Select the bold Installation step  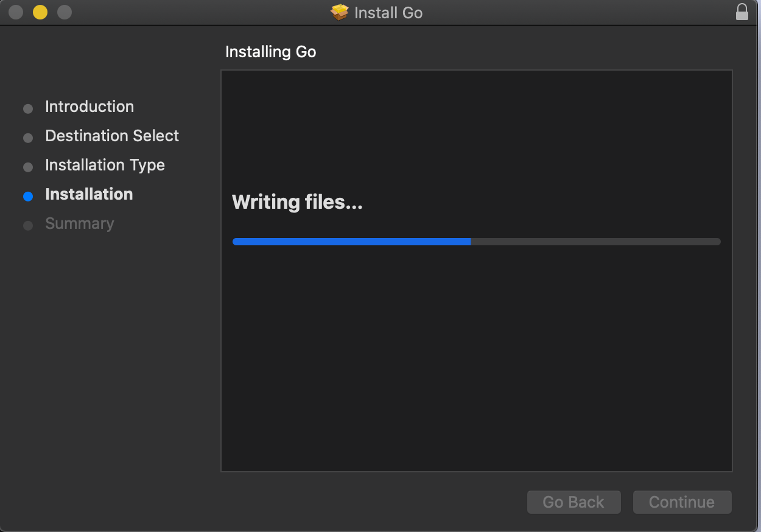pyautogui.click(x=89, y=194)
